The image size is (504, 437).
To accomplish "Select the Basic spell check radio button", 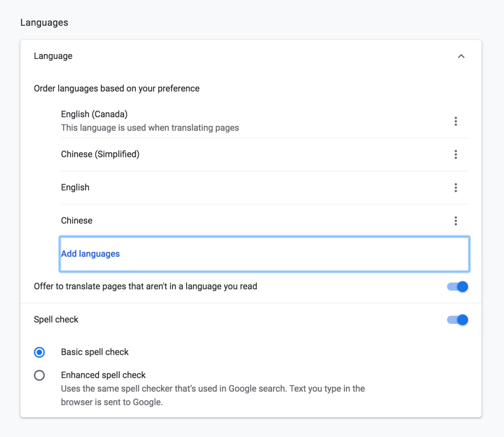I will coord(39,352).
